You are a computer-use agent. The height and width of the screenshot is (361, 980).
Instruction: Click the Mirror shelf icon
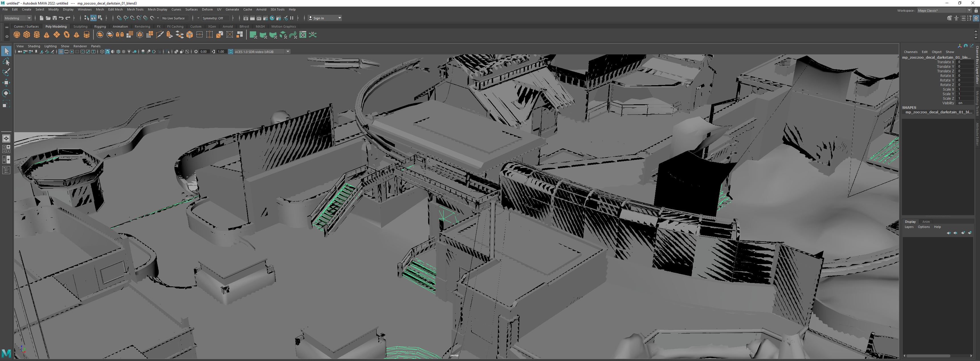pyautogui.click(x=120, y=34)
